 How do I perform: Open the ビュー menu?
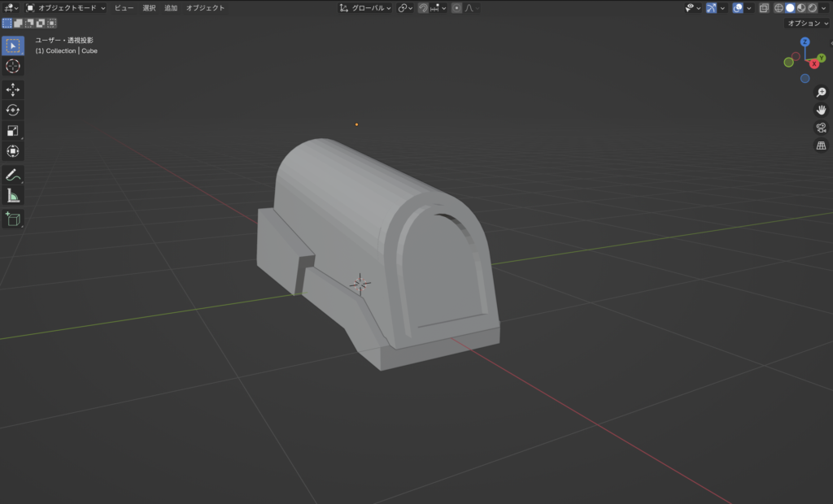point(124,8)
